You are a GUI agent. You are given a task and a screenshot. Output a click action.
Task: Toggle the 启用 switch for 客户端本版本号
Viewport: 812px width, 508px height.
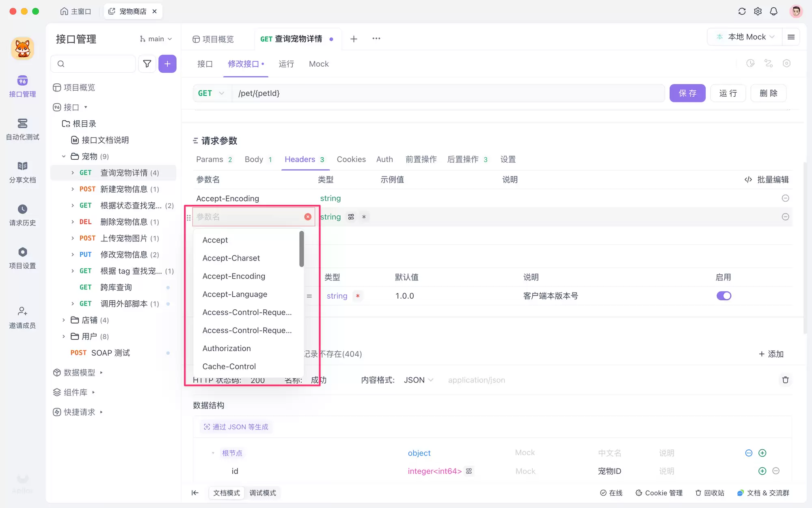click(723, 296)
